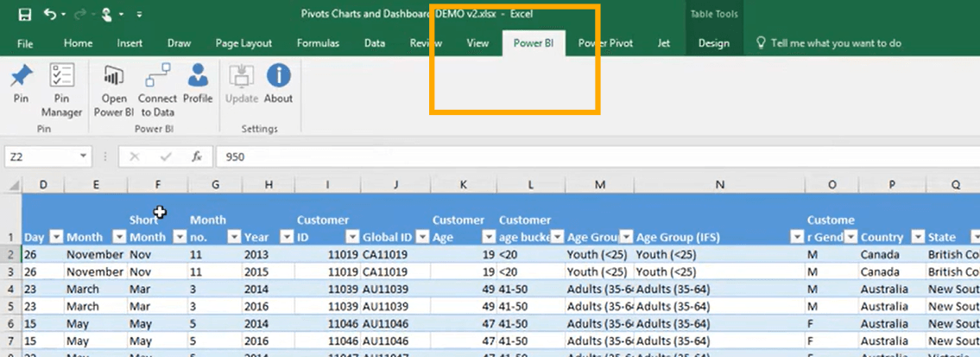
Task: Switch to the Jet tab
Action: pos(664,43)
